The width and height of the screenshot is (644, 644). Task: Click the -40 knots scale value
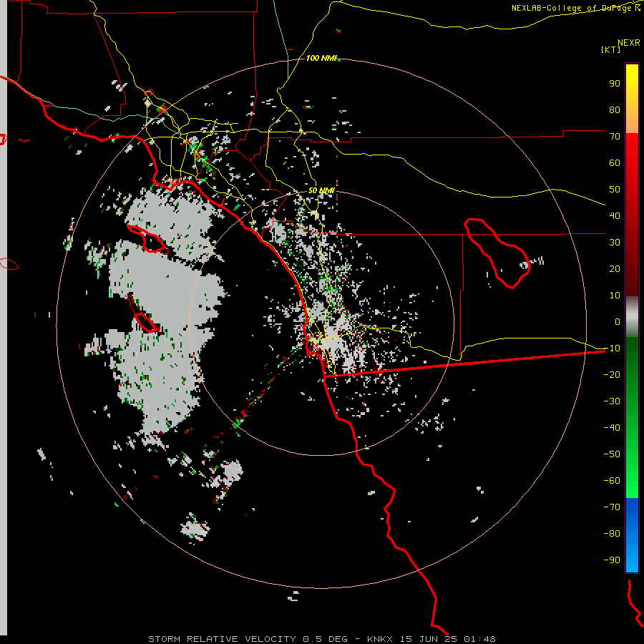pyautogui.click(x=612, y=428)
